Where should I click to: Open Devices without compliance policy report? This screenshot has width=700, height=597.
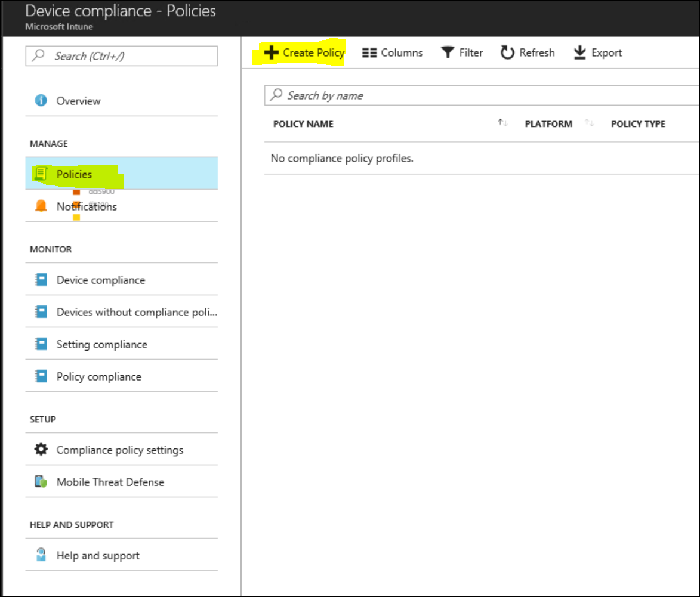(121, 312)
